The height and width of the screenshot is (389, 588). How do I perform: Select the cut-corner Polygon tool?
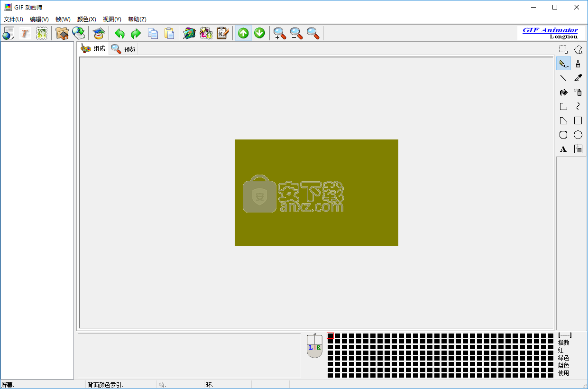pyautogui.click(x=563, y=120)
